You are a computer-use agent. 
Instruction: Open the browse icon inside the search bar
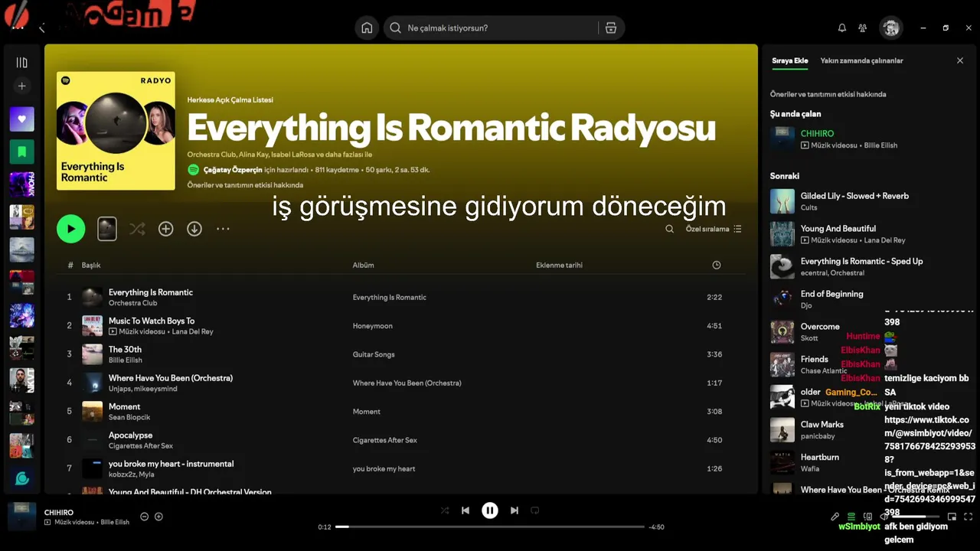(x=610, y=28)
